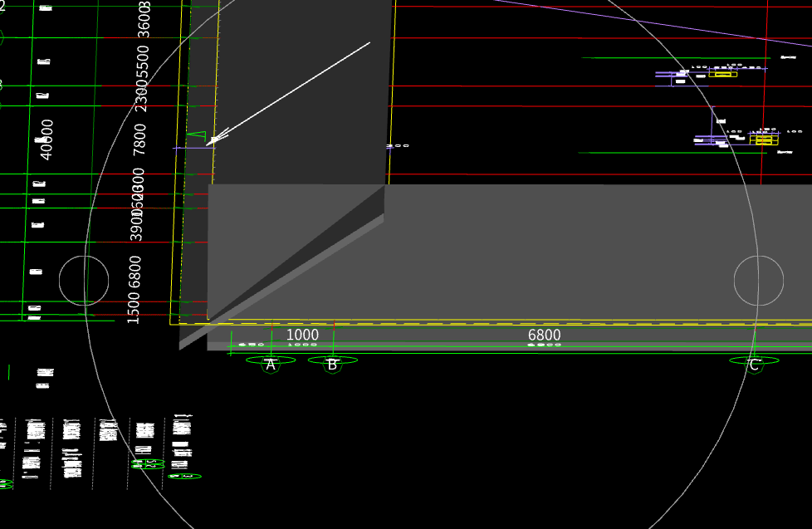812x529 pixels.
Task: Click the left orbit ring handle circle
Action: 84,281
